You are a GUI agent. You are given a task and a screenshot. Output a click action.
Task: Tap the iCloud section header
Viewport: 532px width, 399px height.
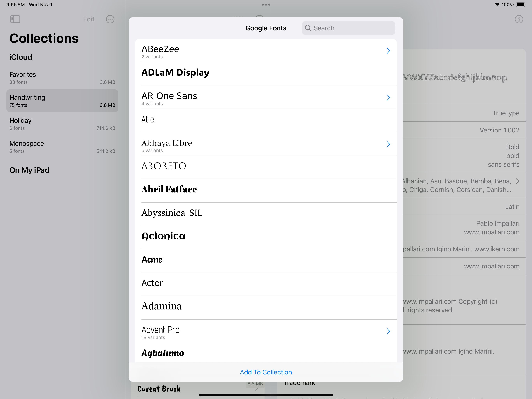pyautogui.click(x=21, y=57)
